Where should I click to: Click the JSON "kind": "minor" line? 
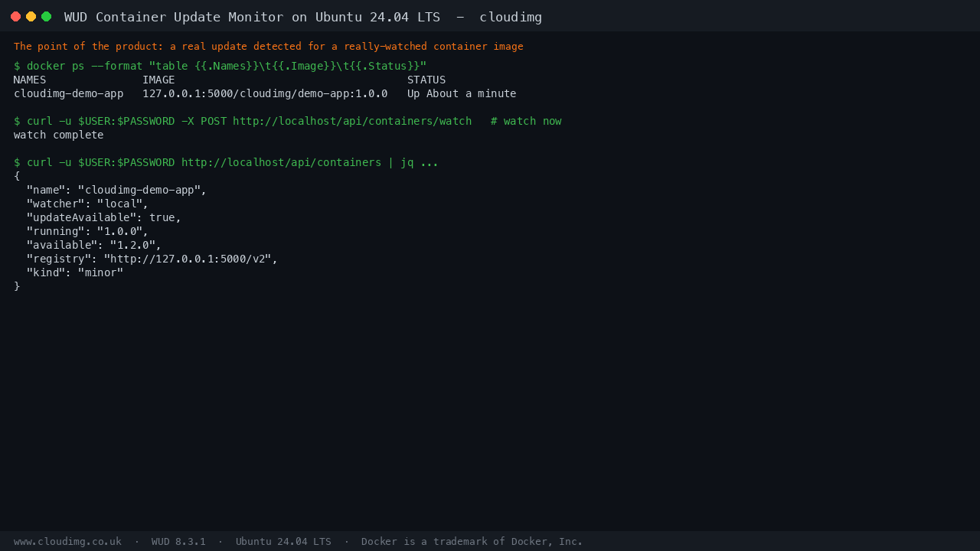75,272
